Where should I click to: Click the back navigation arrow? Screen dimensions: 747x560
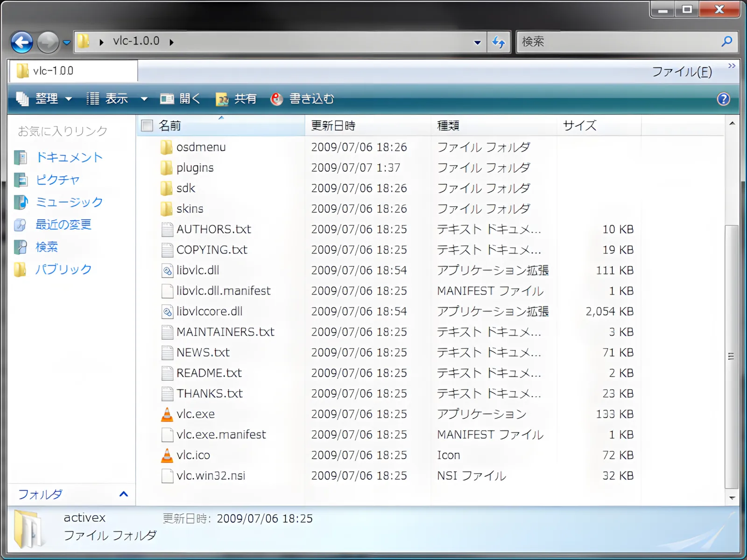click(x=21, y=42)
